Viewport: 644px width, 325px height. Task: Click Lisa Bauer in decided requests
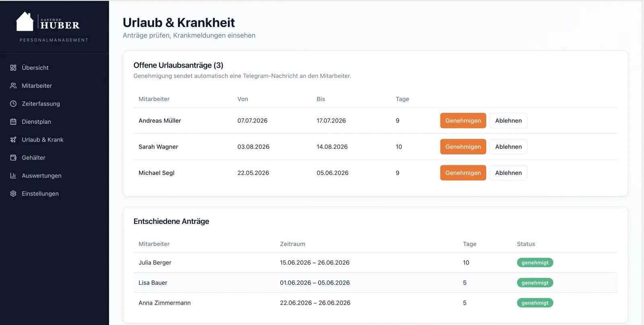(x=153, y=283)
